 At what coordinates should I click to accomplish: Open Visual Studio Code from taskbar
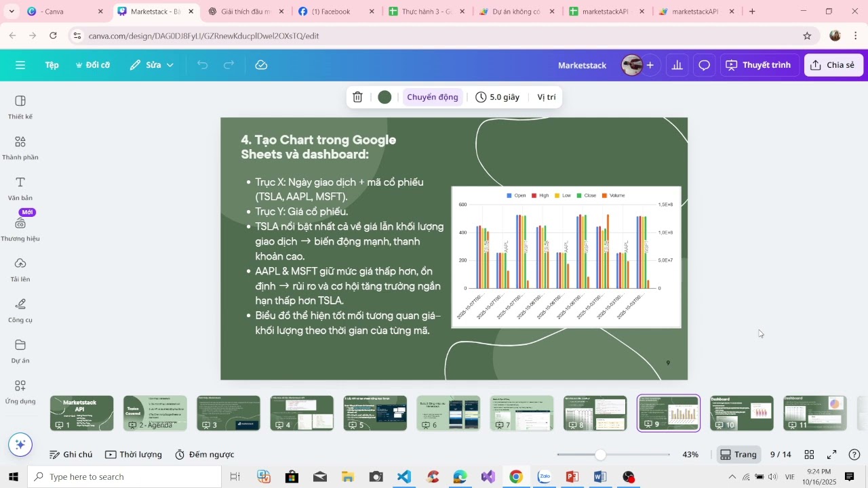tap(404, 477)
